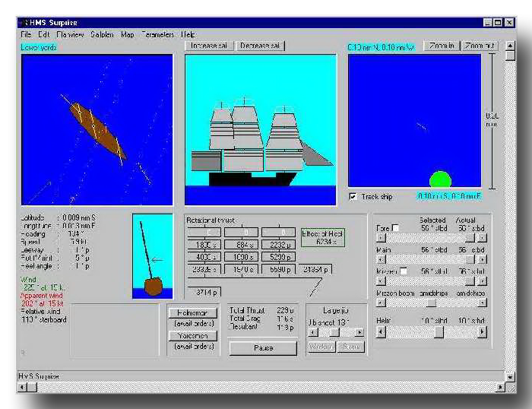
Task: Click the Mizzen boom slider thumb
Action: pos(431,303)
